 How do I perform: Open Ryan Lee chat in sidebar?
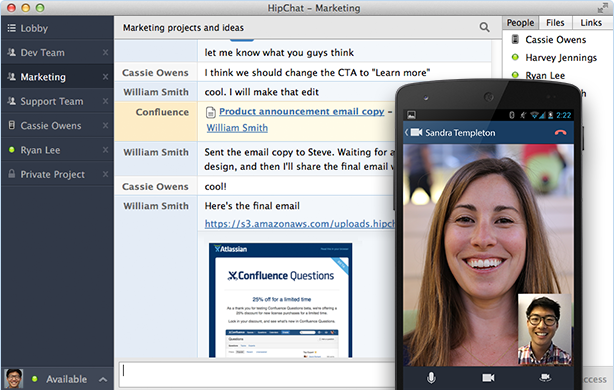pos(57,150)
